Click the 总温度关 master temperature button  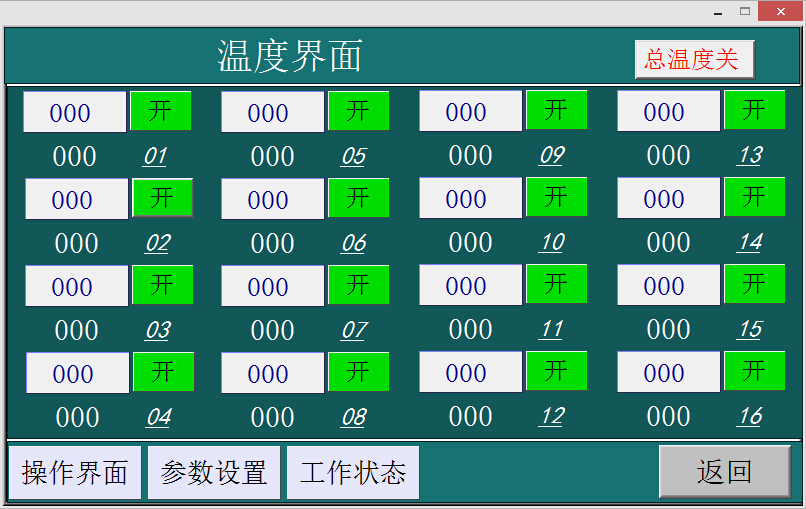[x=694, y=59]
